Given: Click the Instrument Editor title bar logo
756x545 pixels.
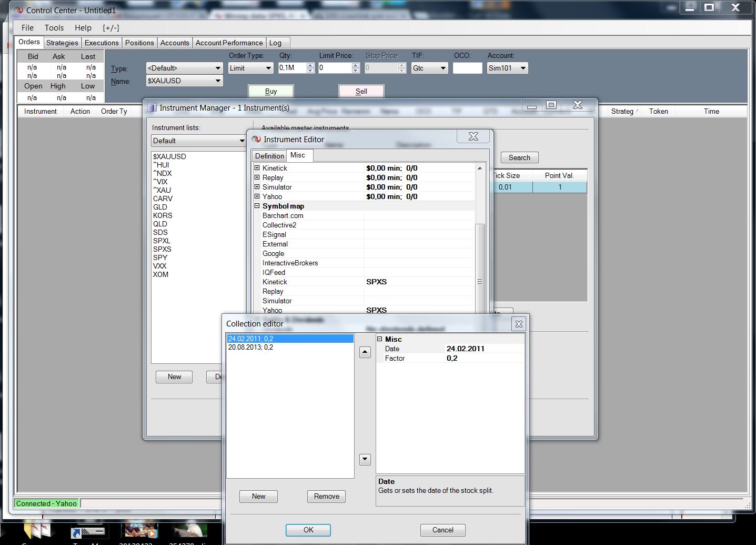Looking at the screenshot, I should coord(257,139).
